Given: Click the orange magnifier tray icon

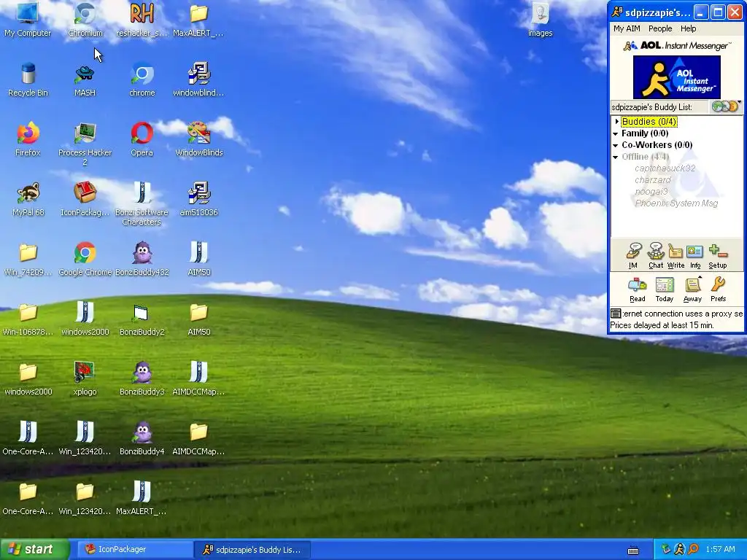Looking at the screenshot, I should click(693, 549).
